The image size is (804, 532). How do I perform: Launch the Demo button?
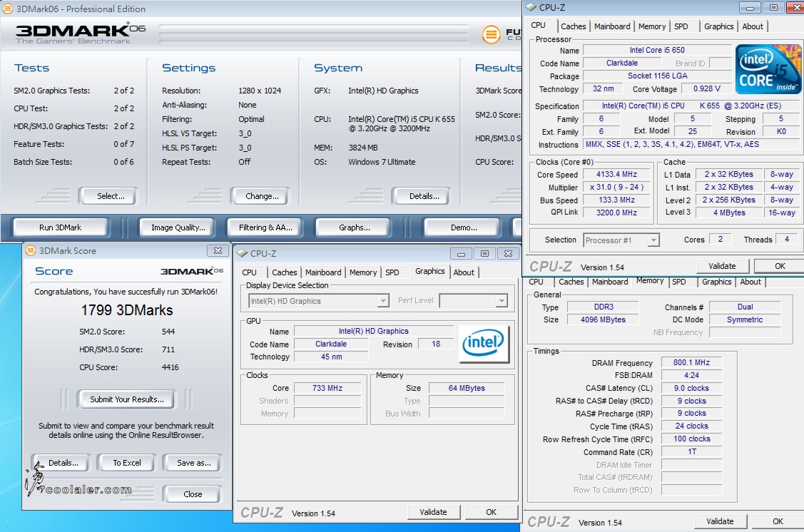[464, 227]
